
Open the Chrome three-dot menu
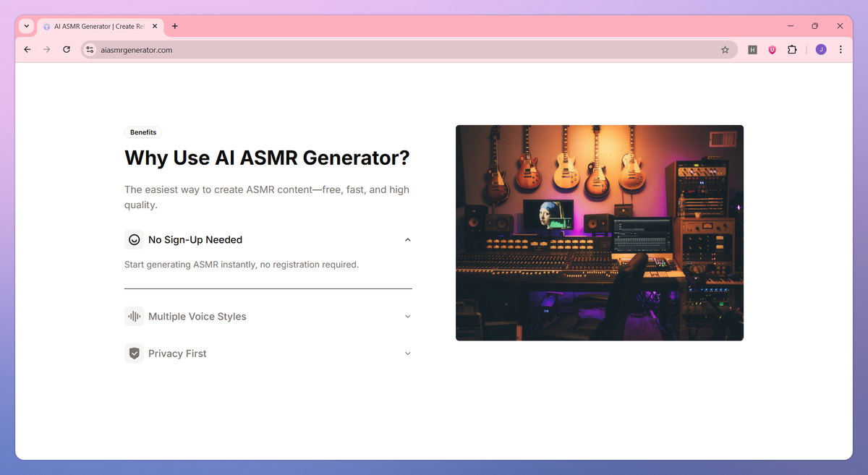pyautogui.click(x=841, y=50)
